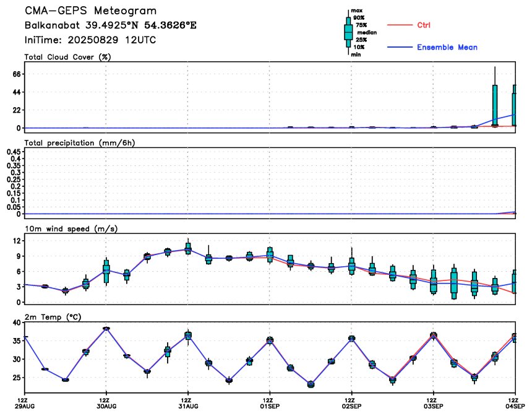Click the temperature axis value 30
The image size is (532, 416).
click(x=17, y=359)
